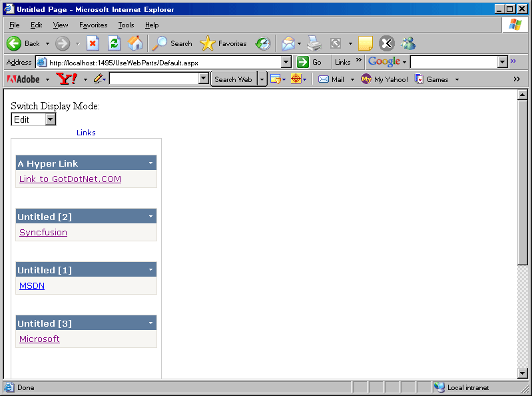
Task: Click the black circle X toolbar icon
Action: point(386,43)
